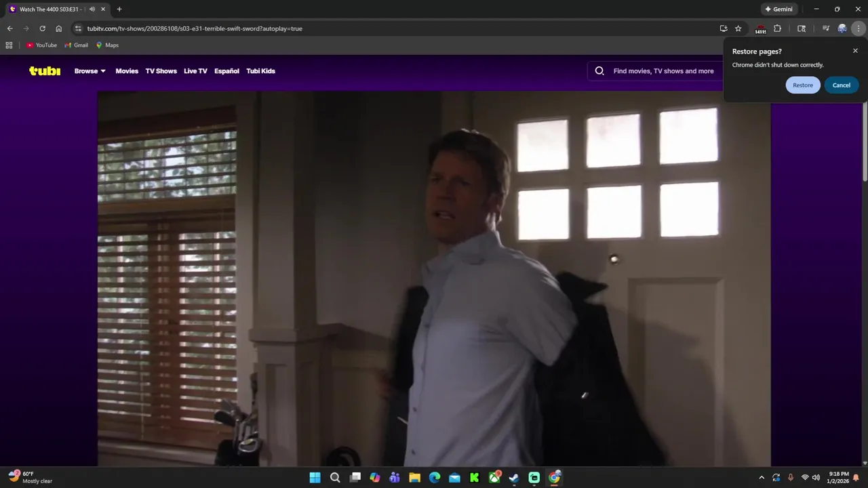Screen dimensions: 868x488
Task: Click the video player to pause
Action: pyautogui.click(x=434, y=278)
